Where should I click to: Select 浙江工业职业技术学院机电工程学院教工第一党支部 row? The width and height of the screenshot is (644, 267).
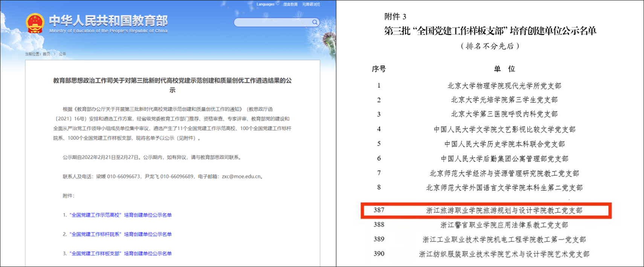[x=504, y=240]
